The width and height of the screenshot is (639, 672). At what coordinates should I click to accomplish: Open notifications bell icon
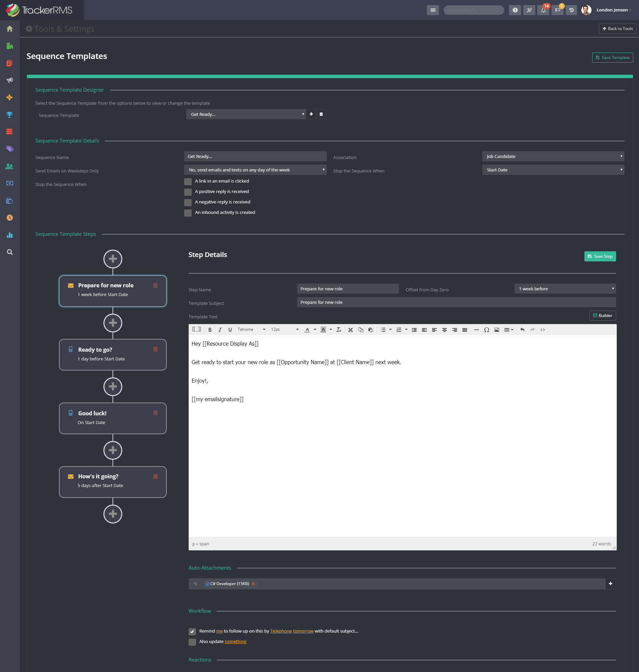pyautogui.click(x=543, y=10)
